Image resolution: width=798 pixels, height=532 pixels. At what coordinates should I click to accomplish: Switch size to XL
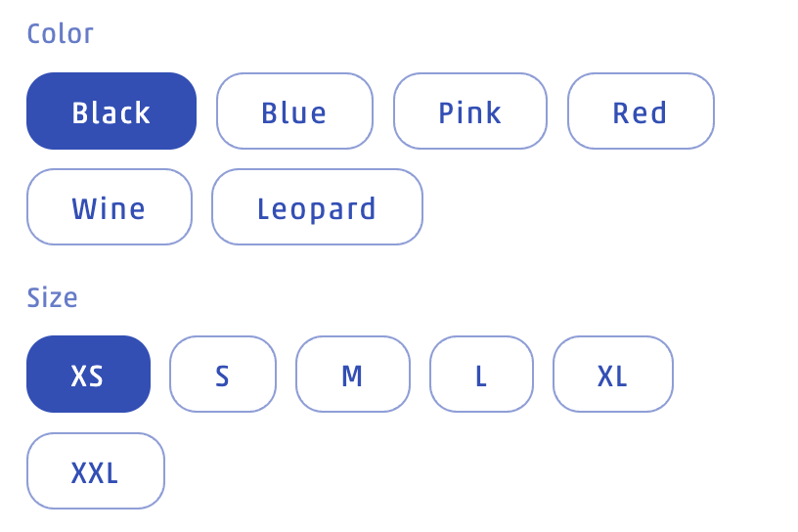pyautogui.click(x=613, y=375)
